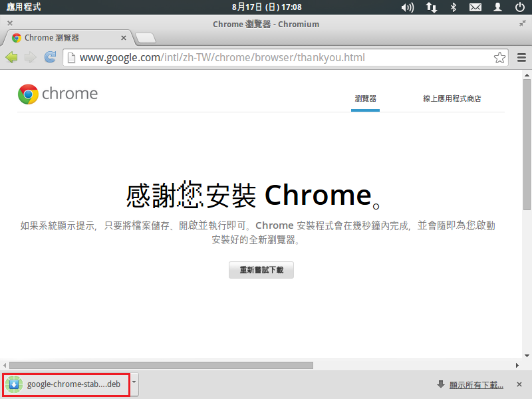The image size is (532, 399).
Task: Click the vertical scrollbar thumb
Action: 527,145
